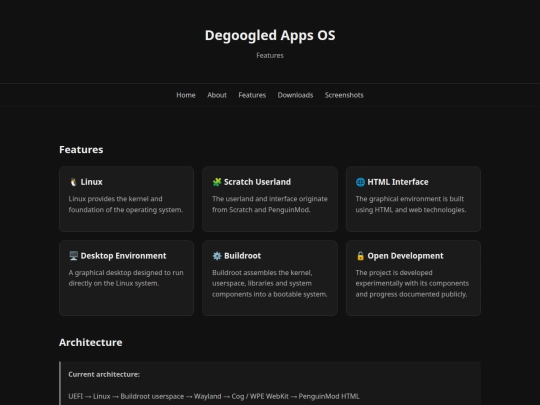This screenshot has width=540, height=405.
Task: Click the gear icon beside Buildroot
Action: pyautogui.click(x=217, y=256)
